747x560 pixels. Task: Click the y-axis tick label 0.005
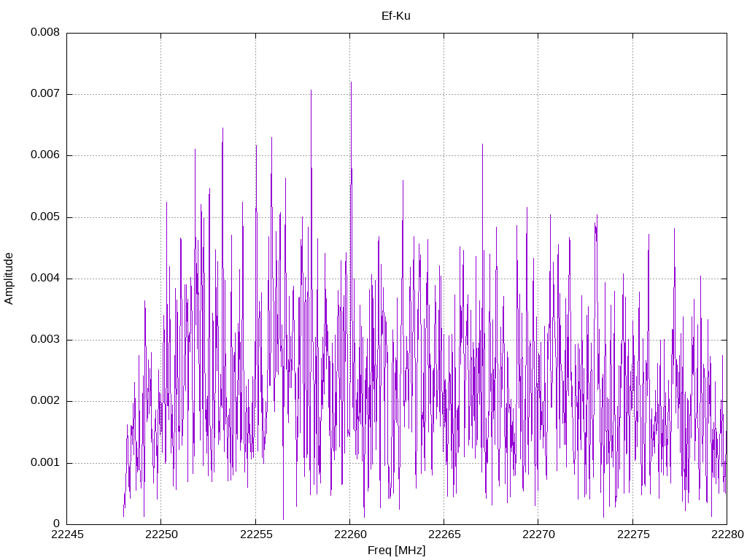point(45,217)
